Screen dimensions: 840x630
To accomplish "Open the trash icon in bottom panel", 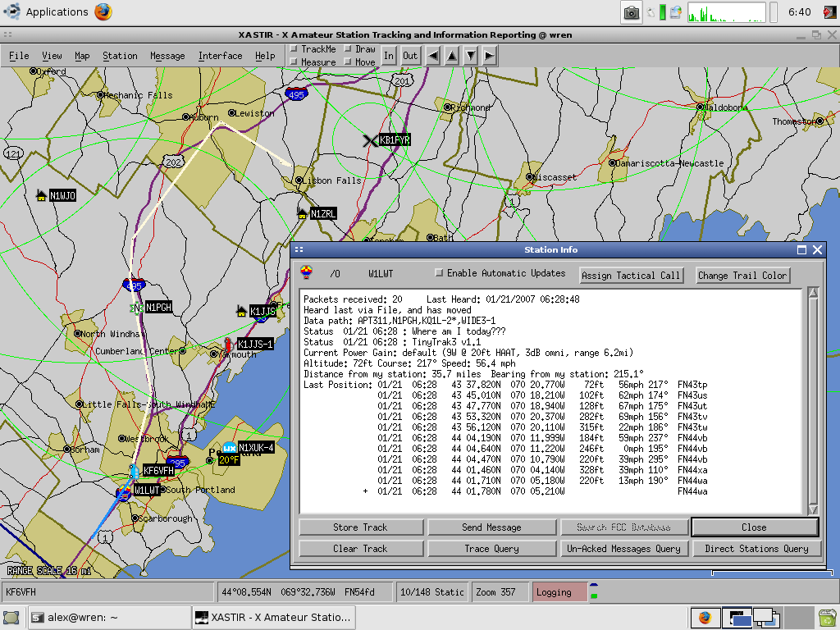I will tap(827, 618).
